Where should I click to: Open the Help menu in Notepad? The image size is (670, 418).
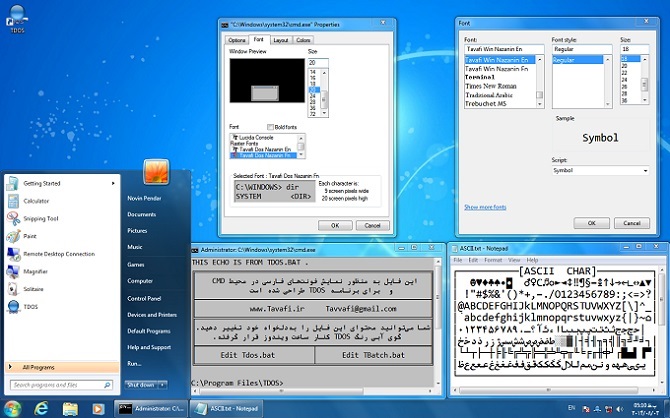[532, 260]
